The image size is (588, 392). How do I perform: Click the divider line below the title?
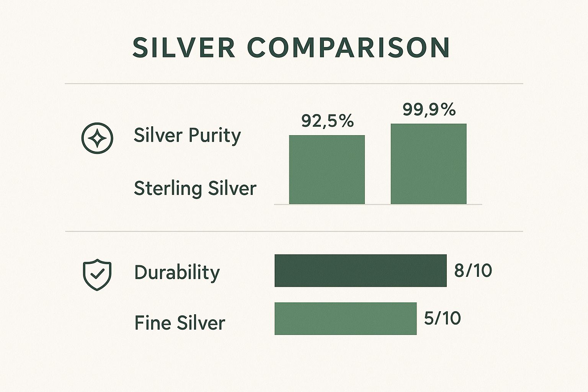[294, 83]
